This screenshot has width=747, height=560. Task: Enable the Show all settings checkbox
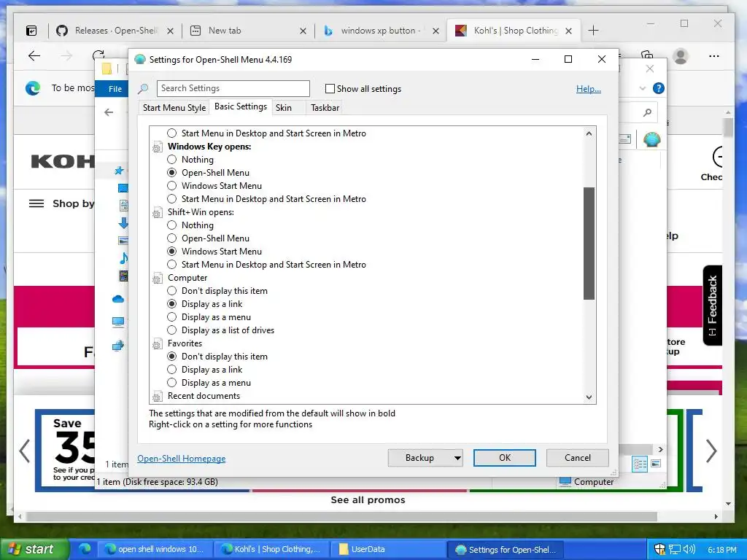(330, 88)
